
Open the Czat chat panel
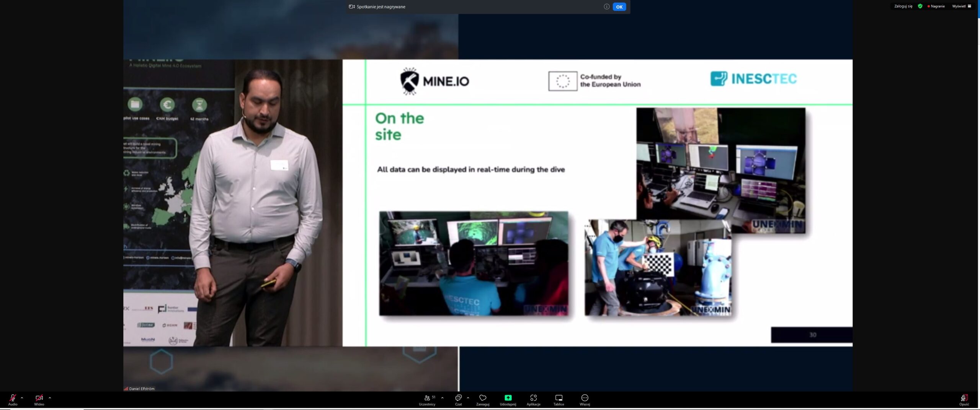pyautogui.click(x=458, y=399)
